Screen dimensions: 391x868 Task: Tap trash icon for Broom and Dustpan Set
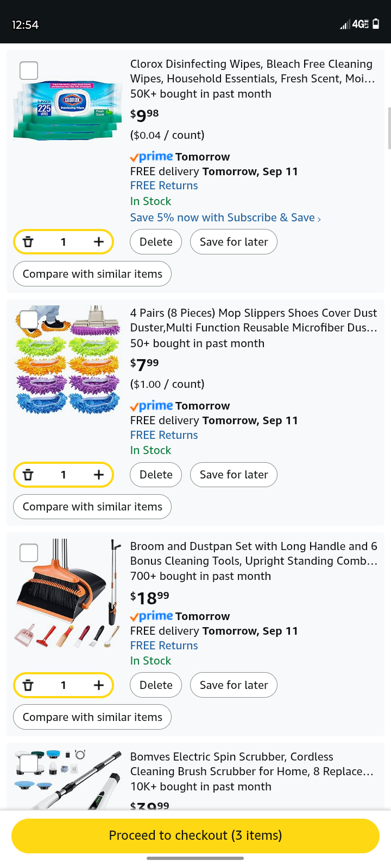28,685
